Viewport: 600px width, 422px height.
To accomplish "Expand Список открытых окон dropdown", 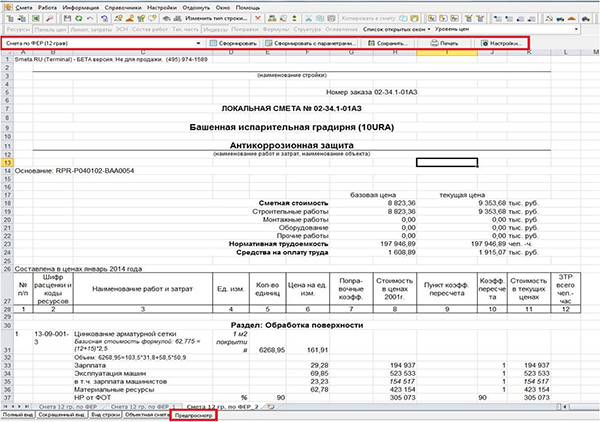I will pos(397,29).
